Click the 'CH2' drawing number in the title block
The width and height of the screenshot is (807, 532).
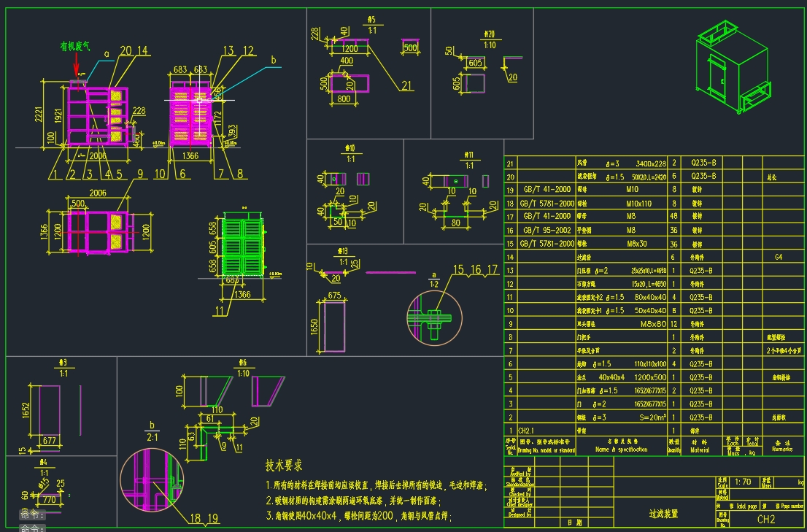766,519
